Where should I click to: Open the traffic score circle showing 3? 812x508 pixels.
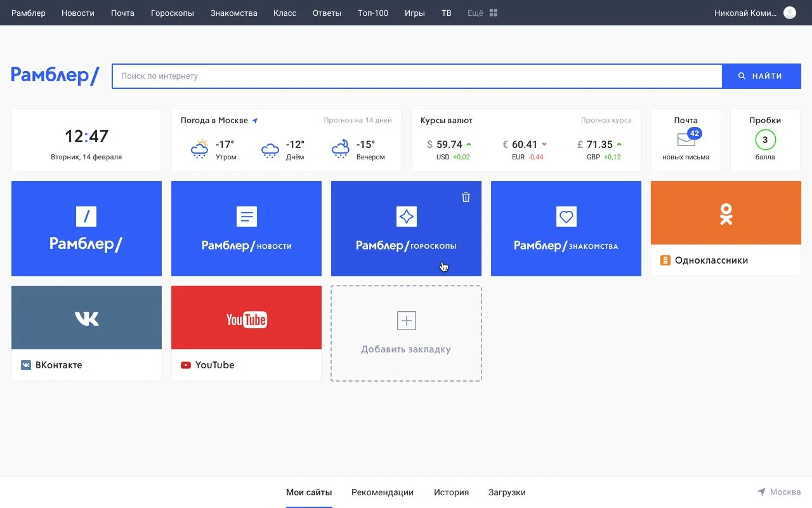pos(765,140)
